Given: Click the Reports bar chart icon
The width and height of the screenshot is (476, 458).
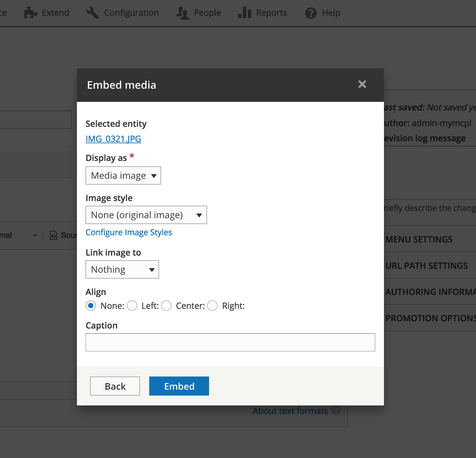Looking at the screenshot, I should coord(244,13).
